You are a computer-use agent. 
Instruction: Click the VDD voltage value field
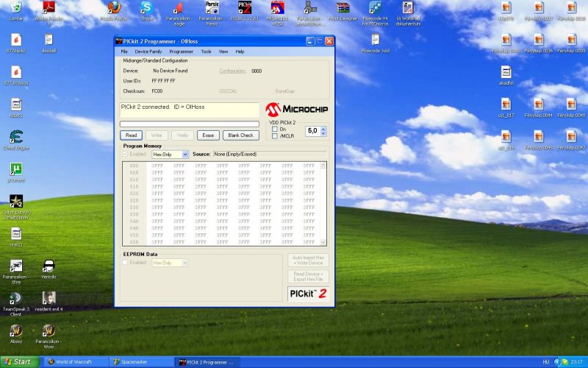click(313, 131)
